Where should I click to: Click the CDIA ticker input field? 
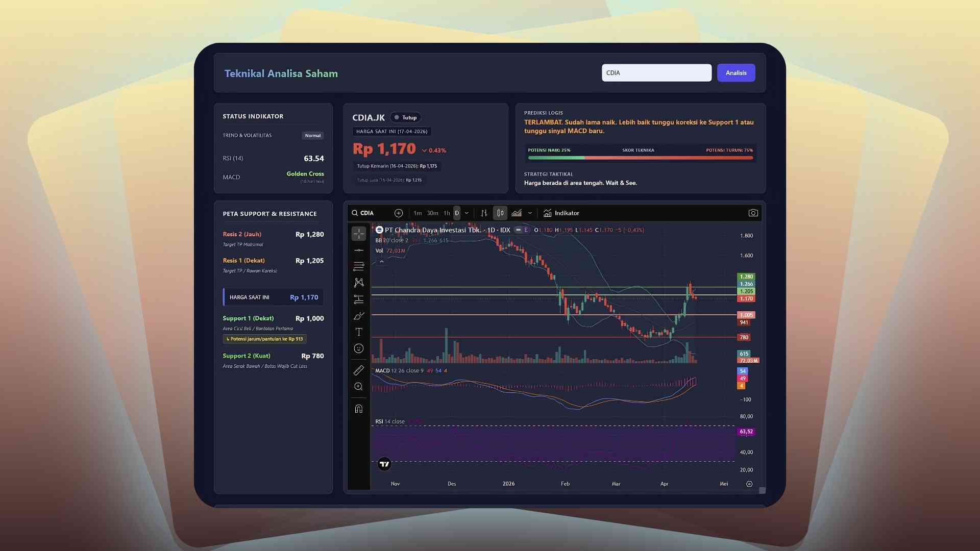(657, 72)
